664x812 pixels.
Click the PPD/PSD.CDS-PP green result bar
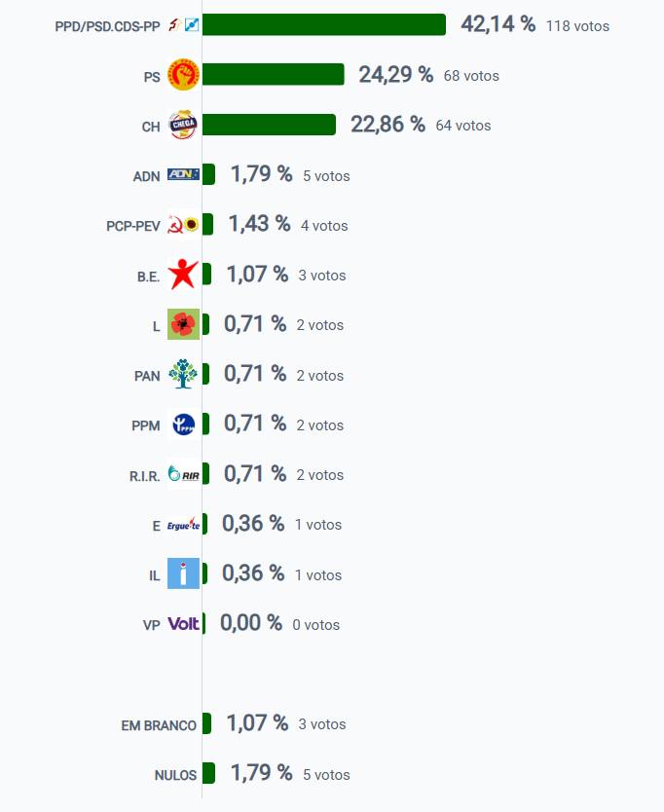tap(323, 25)
